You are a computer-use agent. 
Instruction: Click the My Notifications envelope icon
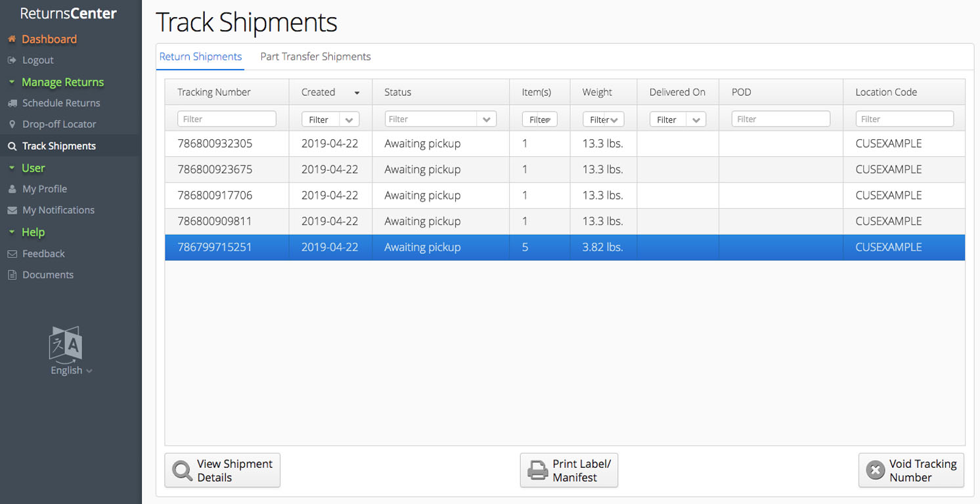tap(12, 211)
